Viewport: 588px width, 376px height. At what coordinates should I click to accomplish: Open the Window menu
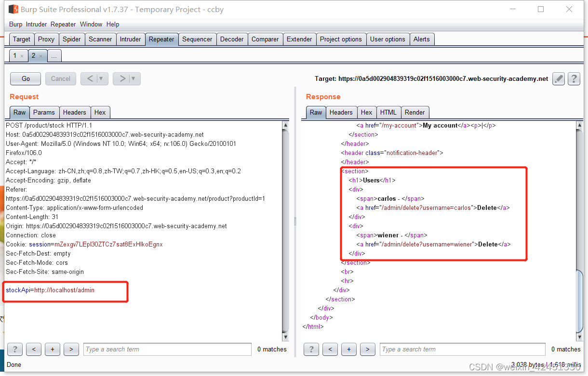[91, 24]
